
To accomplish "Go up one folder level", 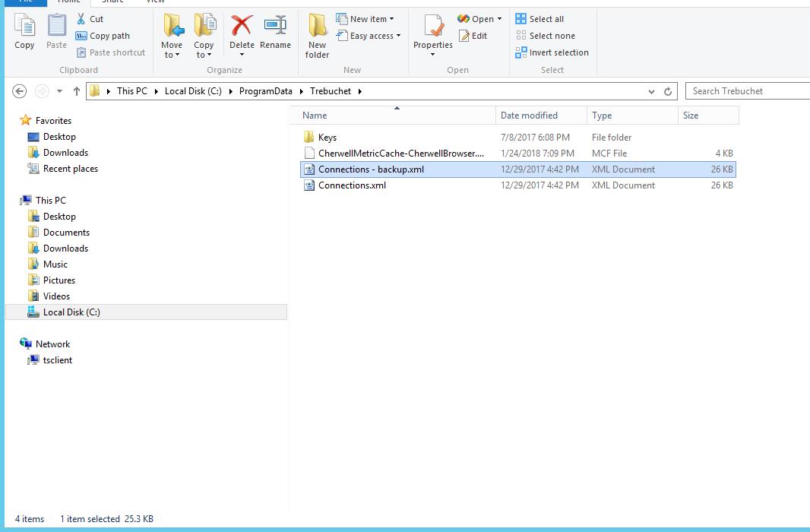I will pos(76,91).
